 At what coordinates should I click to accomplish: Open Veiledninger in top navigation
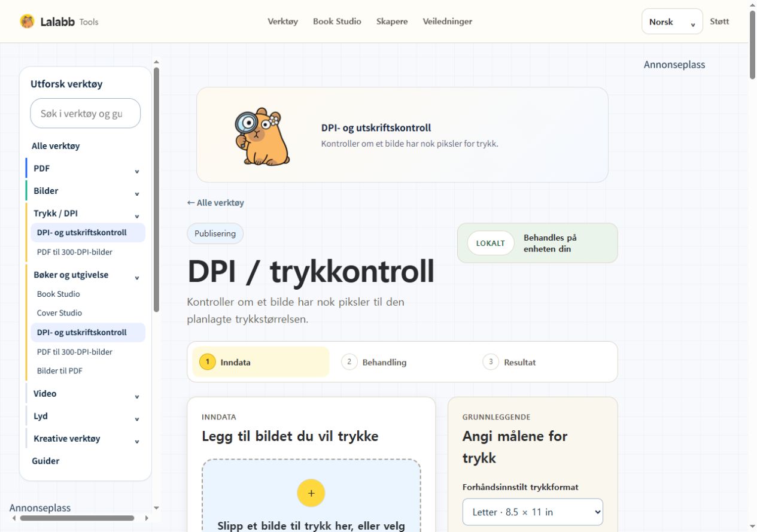click(448, 22)
